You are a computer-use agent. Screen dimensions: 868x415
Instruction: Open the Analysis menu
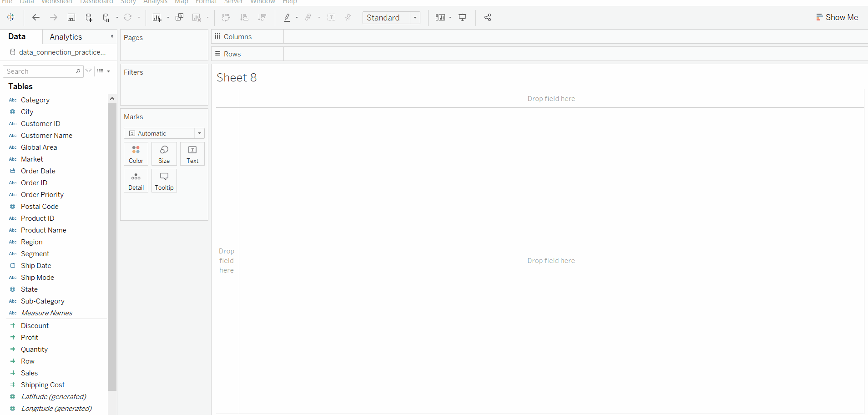pyautogui.click(x=155, y=2)
